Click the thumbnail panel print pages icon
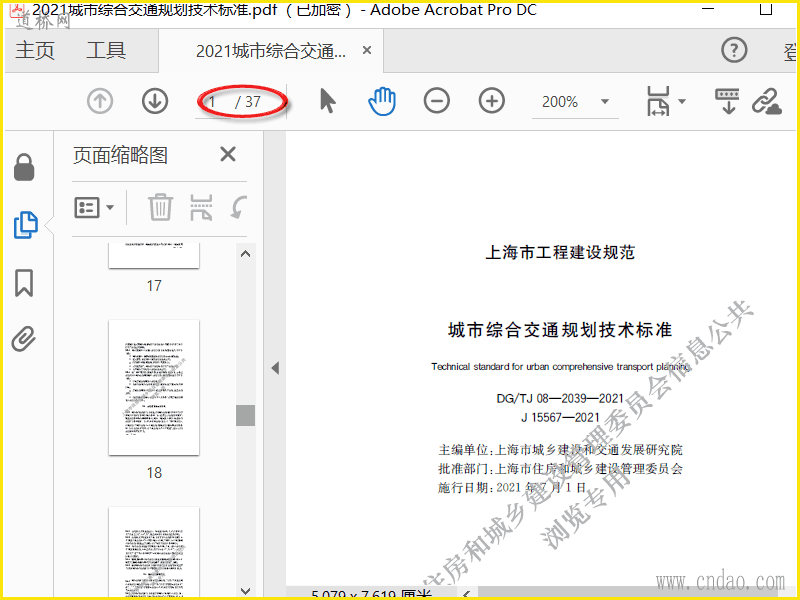 (x=201, y=207)
